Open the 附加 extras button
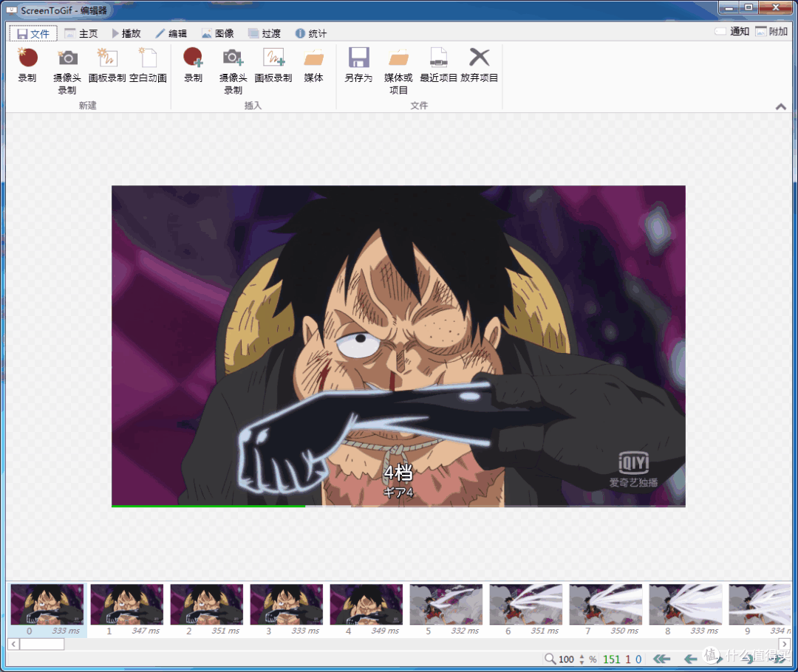 coord(771,32)
